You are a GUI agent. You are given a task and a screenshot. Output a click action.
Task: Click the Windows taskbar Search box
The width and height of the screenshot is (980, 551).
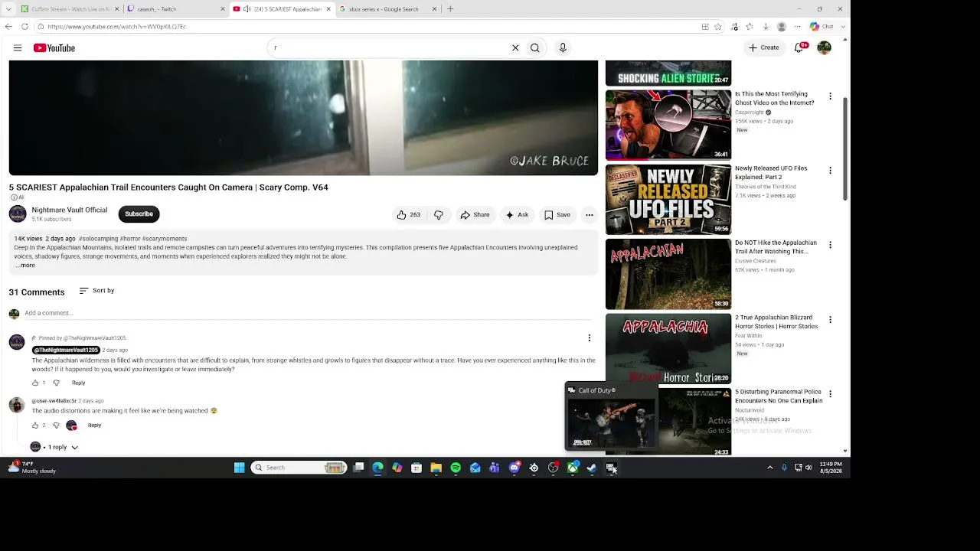[x=299, y=468]
